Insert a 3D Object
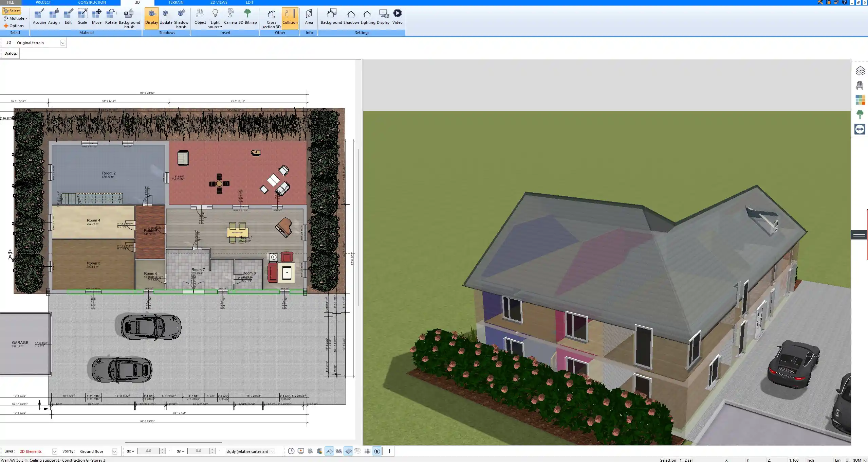This screenshot has height=462, width=868. tap(200, 17)
